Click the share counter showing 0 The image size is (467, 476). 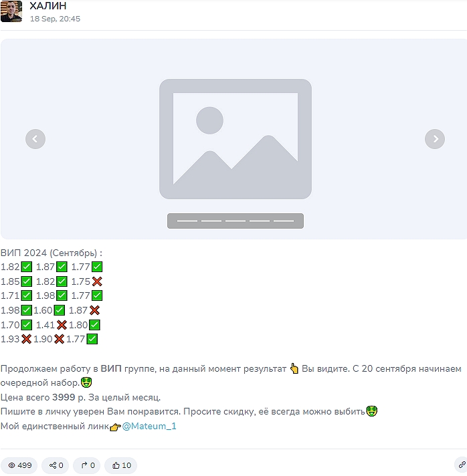pyautogui.click(x=56, y=465)
